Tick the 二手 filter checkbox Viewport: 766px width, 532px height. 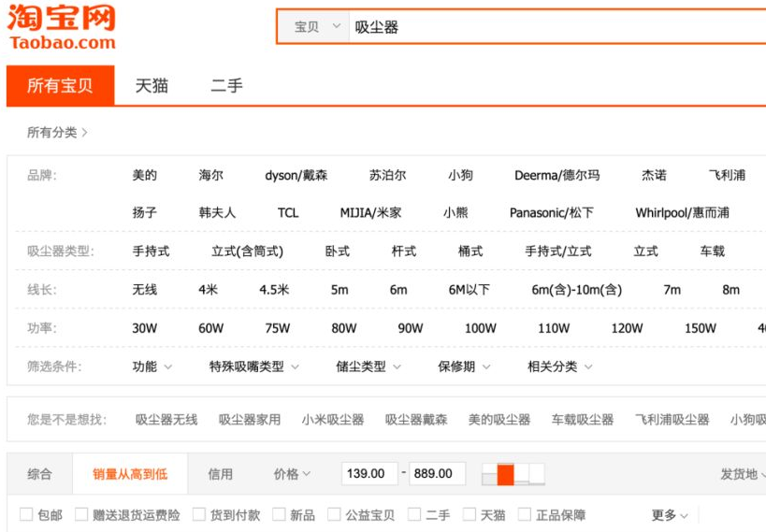coord(414,514)
